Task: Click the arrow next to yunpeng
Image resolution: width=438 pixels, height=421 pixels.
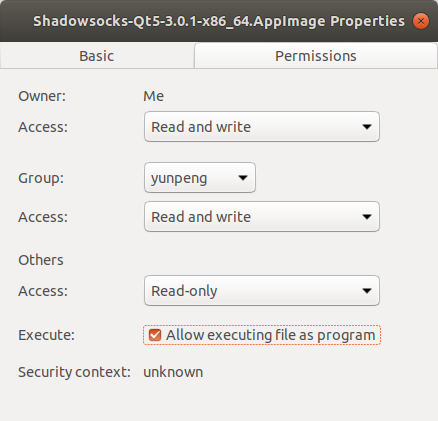Action: (243, 178)
